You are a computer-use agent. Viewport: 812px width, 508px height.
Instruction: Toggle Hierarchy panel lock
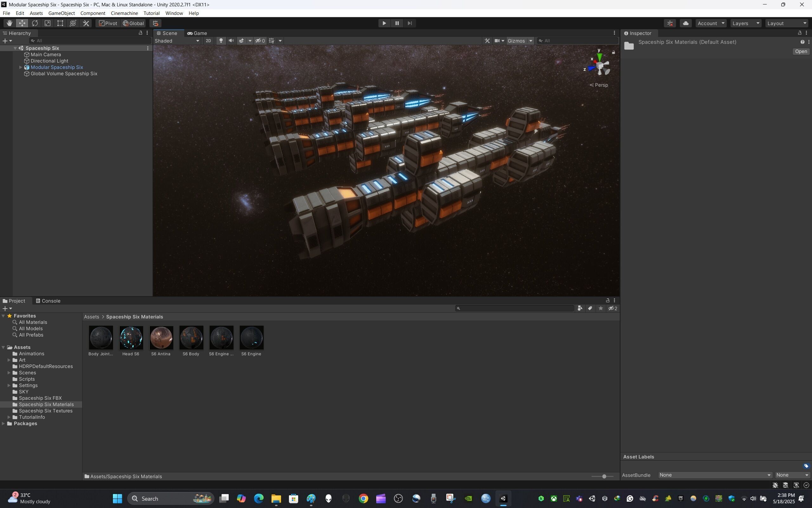(x=141, y=33)
